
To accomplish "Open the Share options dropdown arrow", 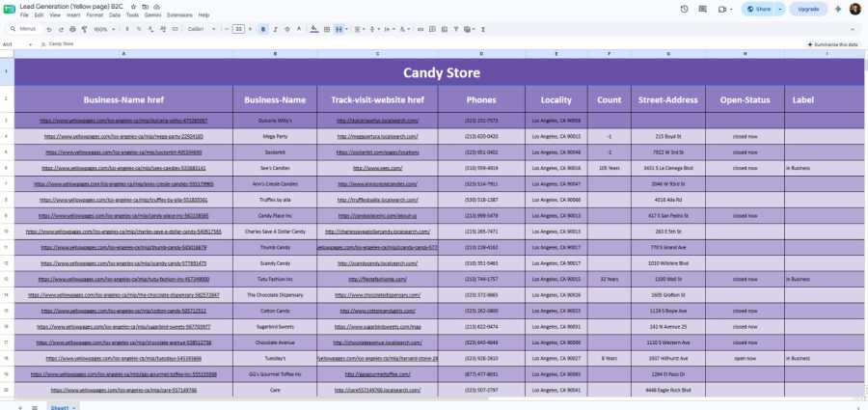I will [779, 9].
